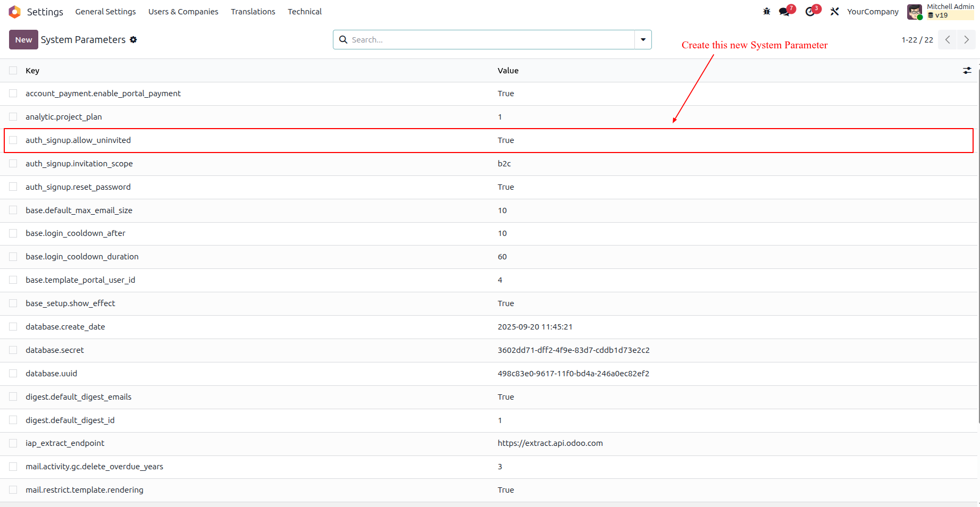Open Translations menu
Screen dimensions: 980x507
coord(253,12)
